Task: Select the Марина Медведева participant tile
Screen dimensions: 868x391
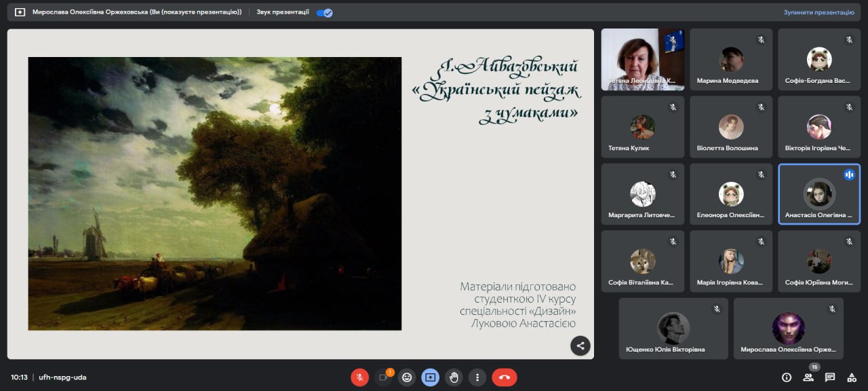Action: point(731,59)
